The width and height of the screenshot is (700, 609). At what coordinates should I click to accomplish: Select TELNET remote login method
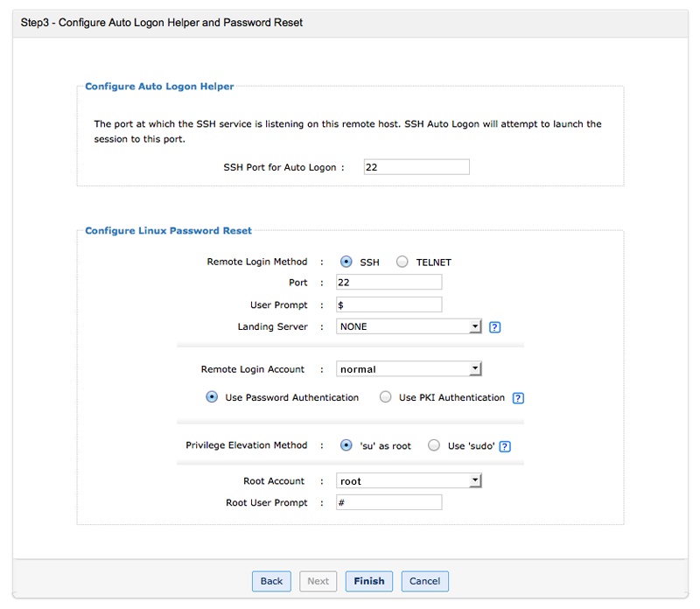402,262
